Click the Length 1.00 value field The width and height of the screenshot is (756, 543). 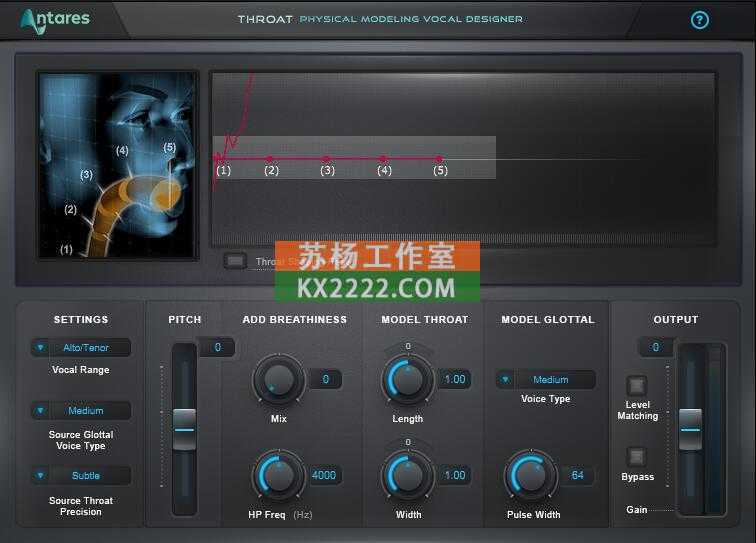tap(455, 379)
